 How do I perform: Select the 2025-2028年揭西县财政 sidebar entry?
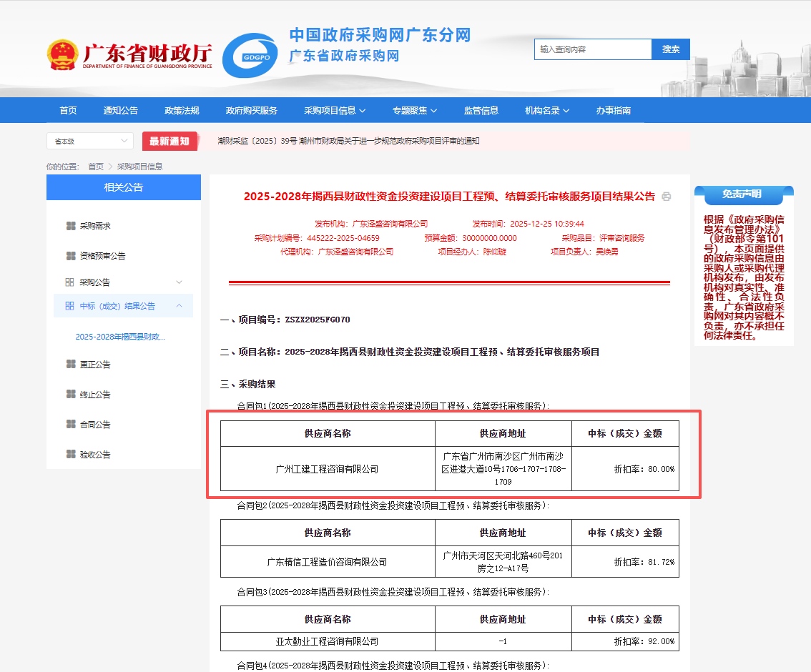click(x=125, y=337)
